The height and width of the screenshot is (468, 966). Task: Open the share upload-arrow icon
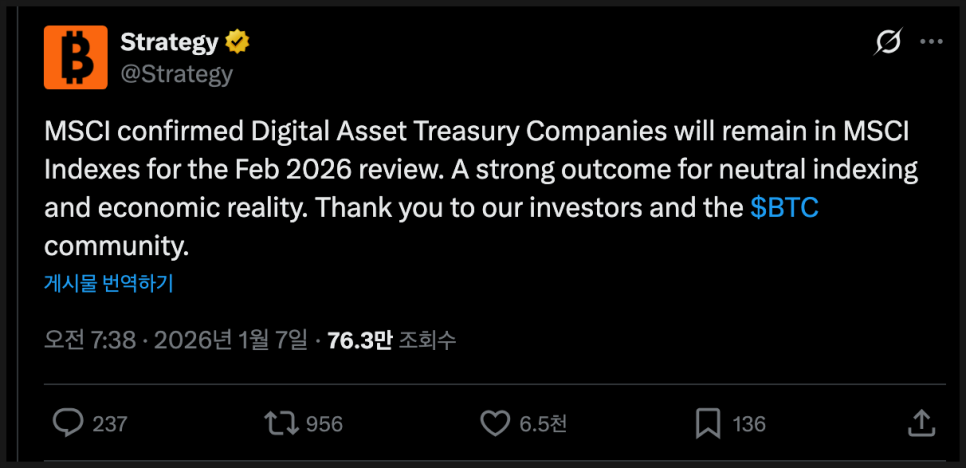(x=921, y=422)
